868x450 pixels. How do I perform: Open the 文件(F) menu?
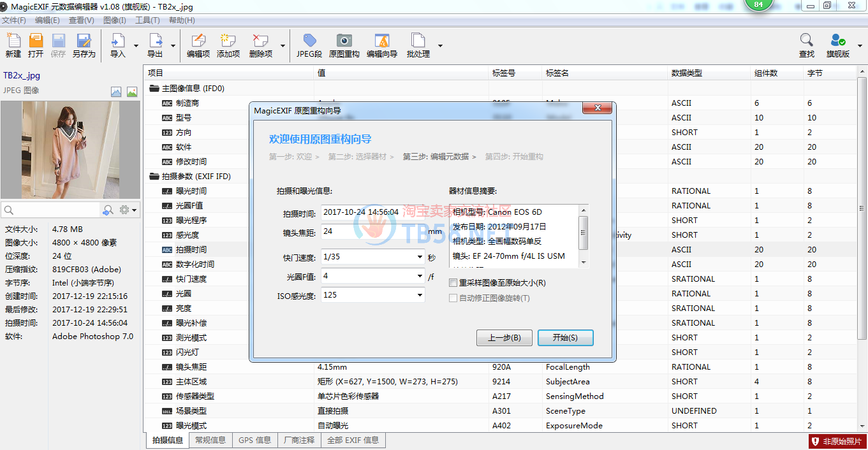(14, 20)
